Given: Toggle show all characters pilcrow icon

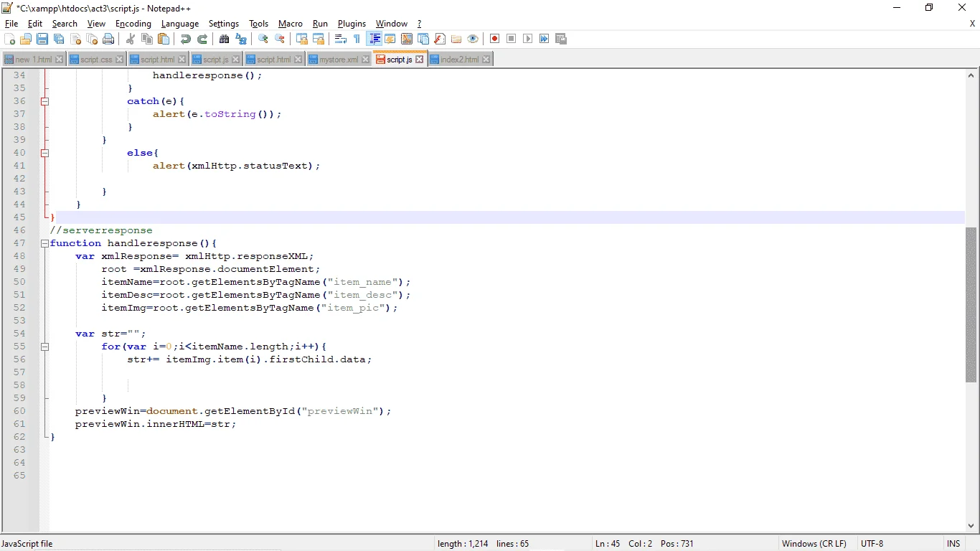Looking at the screenshot, I should click(x=357, y=39).
